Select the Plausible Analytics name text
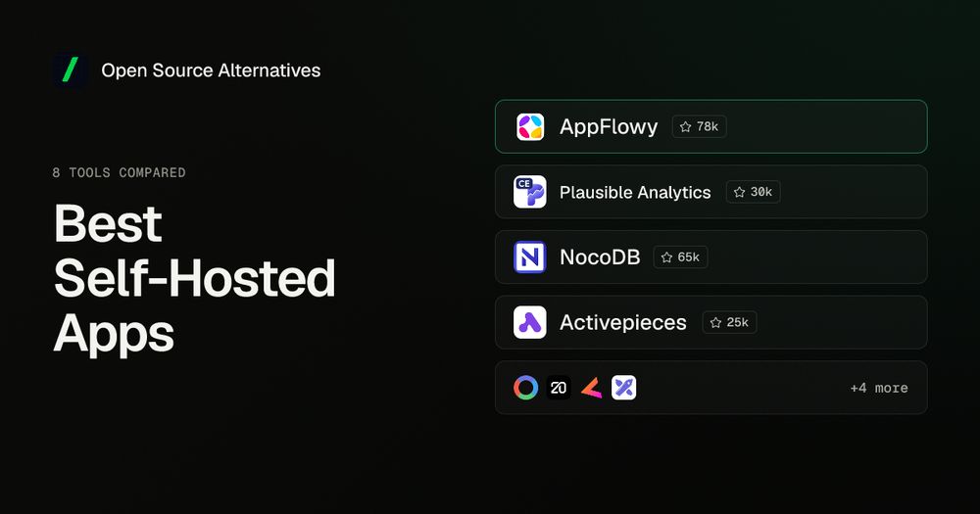 click(x=635, y=192)
